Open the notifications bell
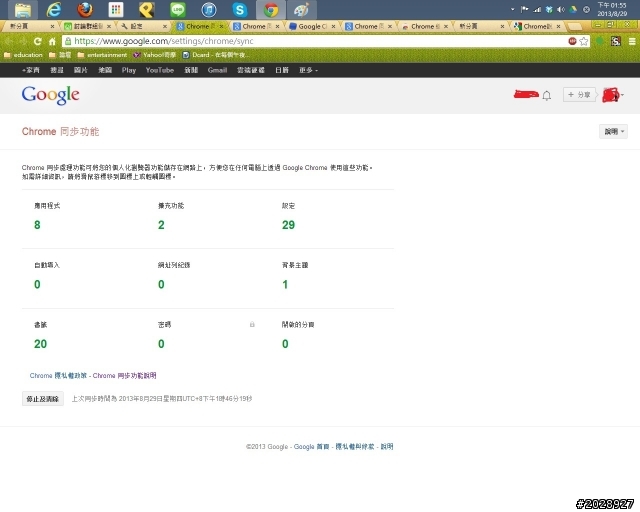The width and height of the screenshot is (640, 512). coord(547,96)
